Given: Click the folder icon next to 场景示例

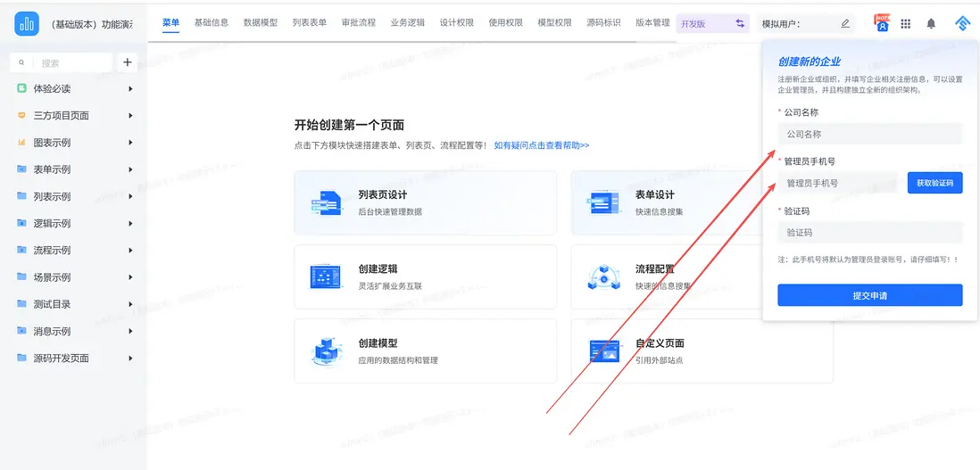Looking at the screenshot, I should (x=22, y=277).
